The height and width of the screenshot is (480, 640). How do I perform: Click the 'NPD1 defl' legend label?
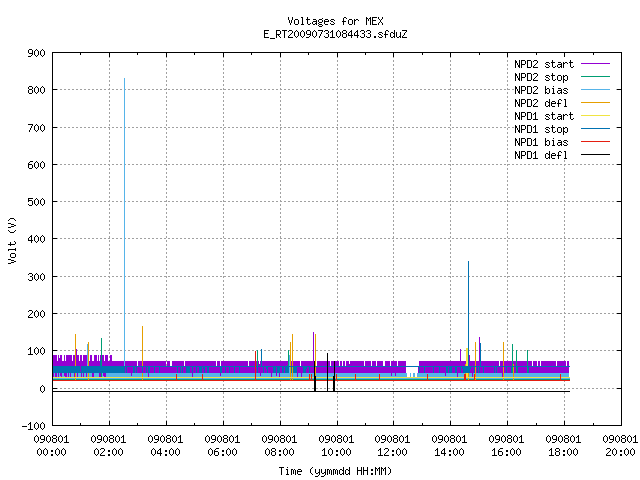point(541,156)
